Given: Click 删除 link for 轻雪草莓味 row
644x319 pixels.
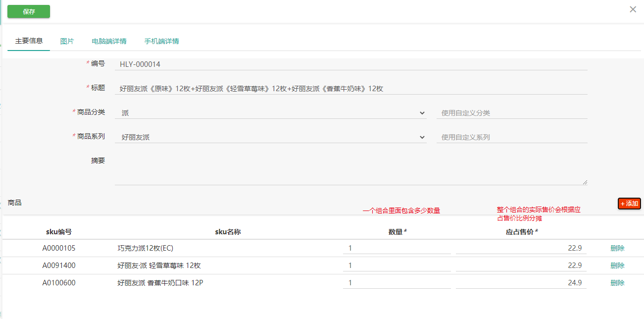Looking at the screenshot, I should click(x=617, y=266).
